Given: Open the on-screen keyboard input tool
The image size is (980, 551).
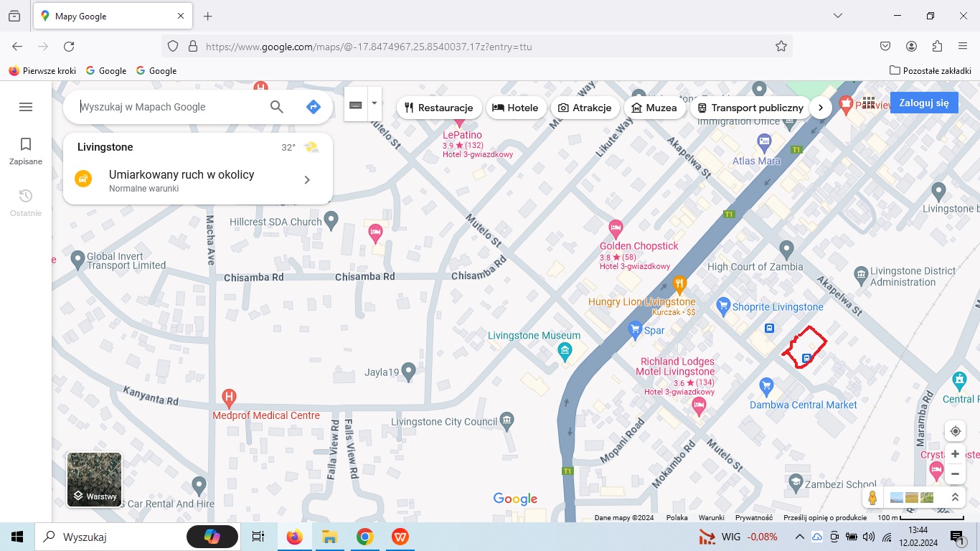Looking at the screenshot, I should (356, 105).
